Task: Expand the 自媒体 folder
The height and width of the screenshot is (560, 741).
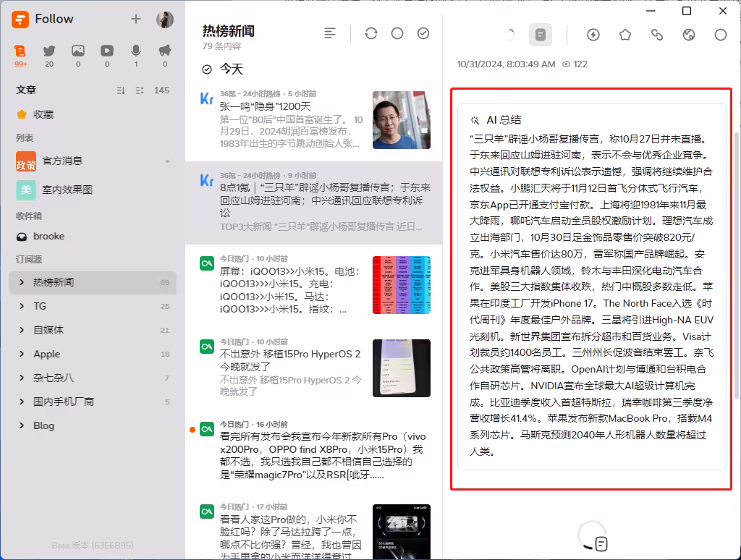Action: pyautogui.click(x=22, y=330)
